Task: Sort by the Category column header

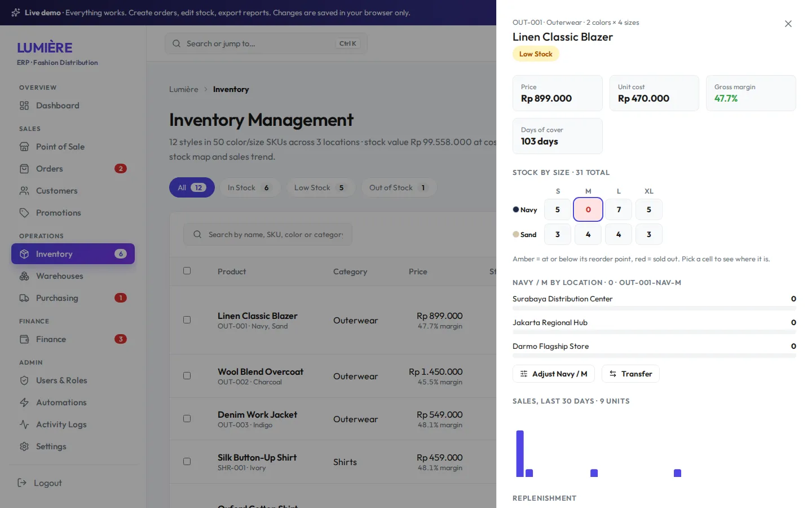Action: click(350, 271)
